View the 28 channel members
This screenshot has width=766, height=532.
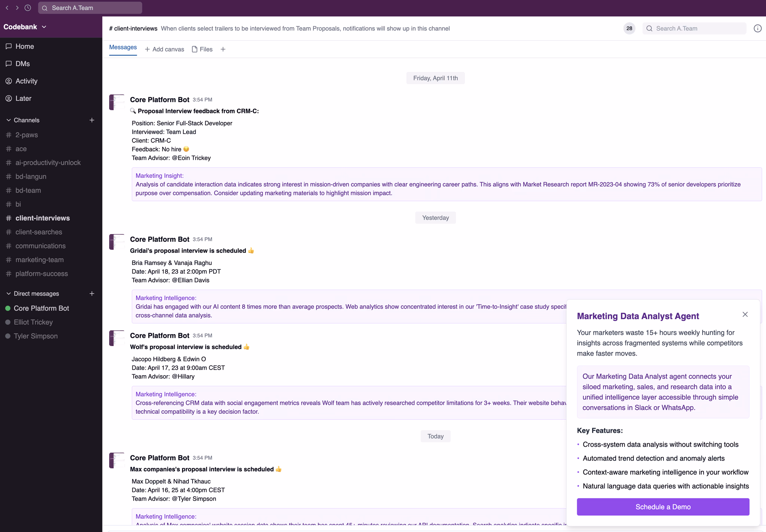coord(629,28)
